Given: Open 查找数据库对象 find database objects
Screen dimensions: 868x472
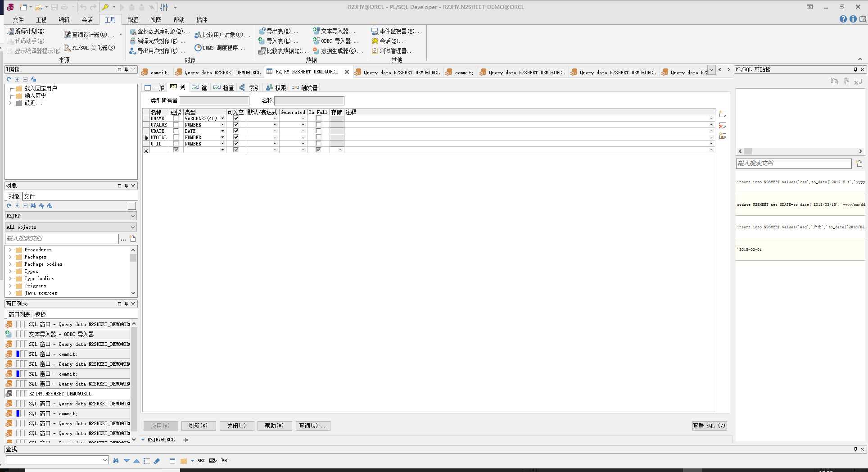Looking at the screenshot, I should pyautogui.click(x=160, y=31).
